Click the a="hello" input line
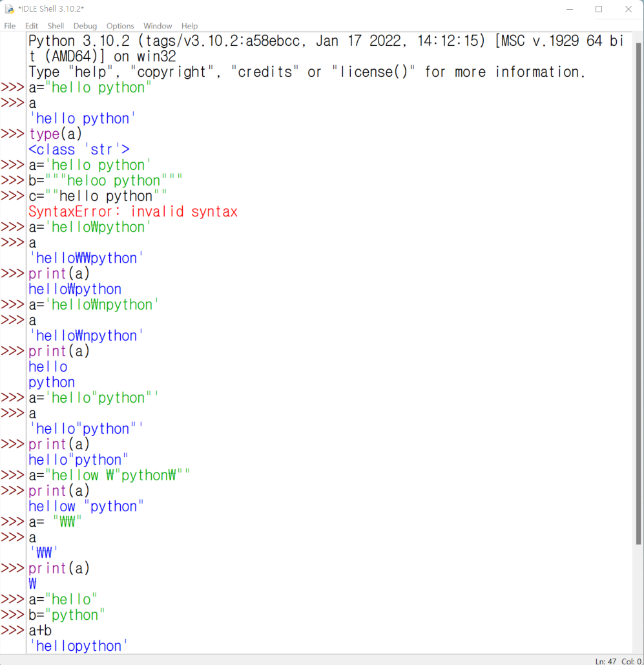Viewport: 644px width, 665px height. pos(63,600)
